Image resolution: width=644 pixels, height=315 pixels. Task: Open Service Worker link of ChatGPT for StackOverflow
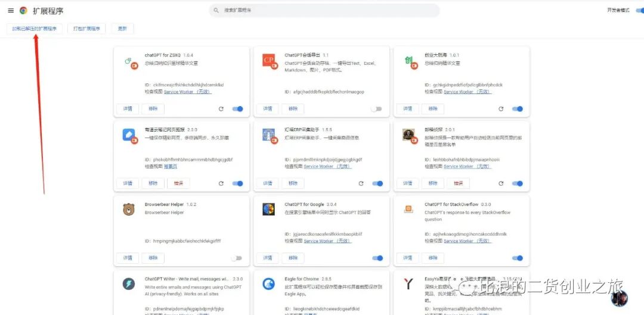pyautogui.click(x=467, y=241)
